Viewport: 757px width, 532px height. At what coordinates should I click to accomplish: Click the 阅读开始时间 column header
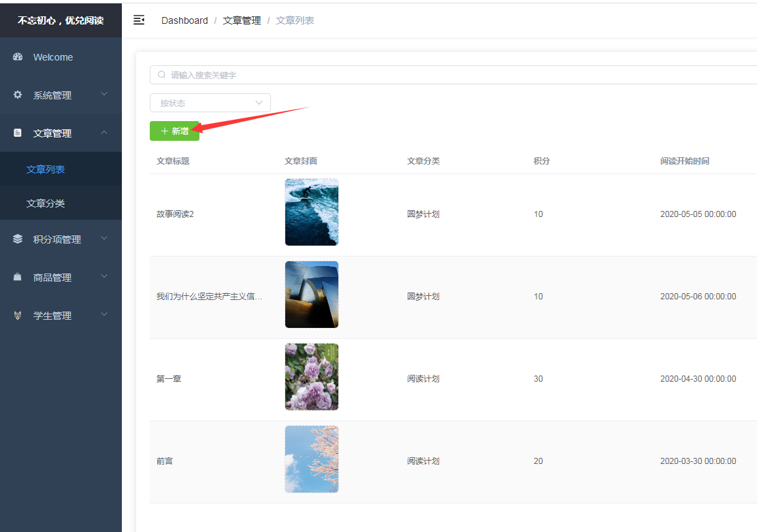(x=685, y=161)
